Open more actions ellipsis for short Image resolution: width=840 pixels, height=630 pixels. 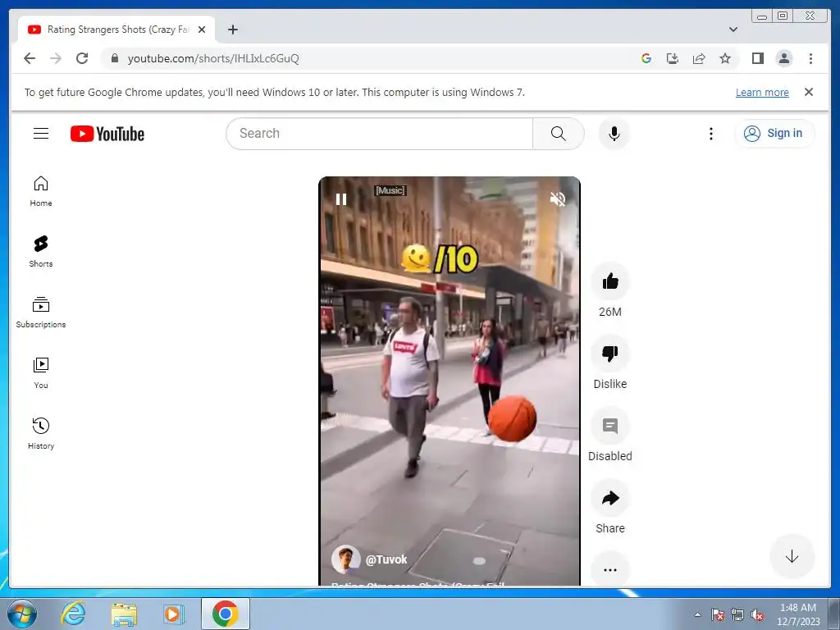tap(610, 569)
